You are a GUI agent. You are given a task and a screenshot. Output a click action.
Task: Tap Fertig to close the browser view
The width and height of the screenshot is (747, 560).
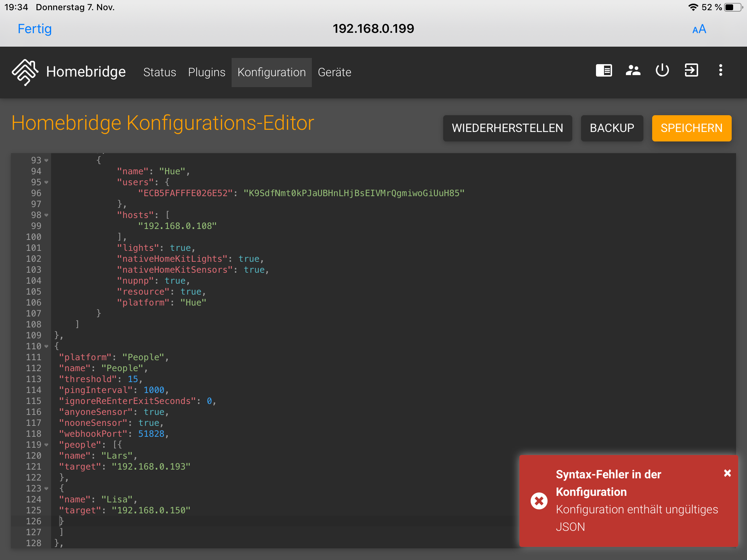point(35,29)
